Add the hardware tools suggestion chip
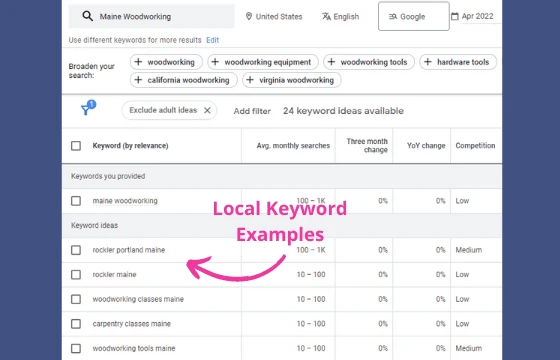 tap(458, 62)
